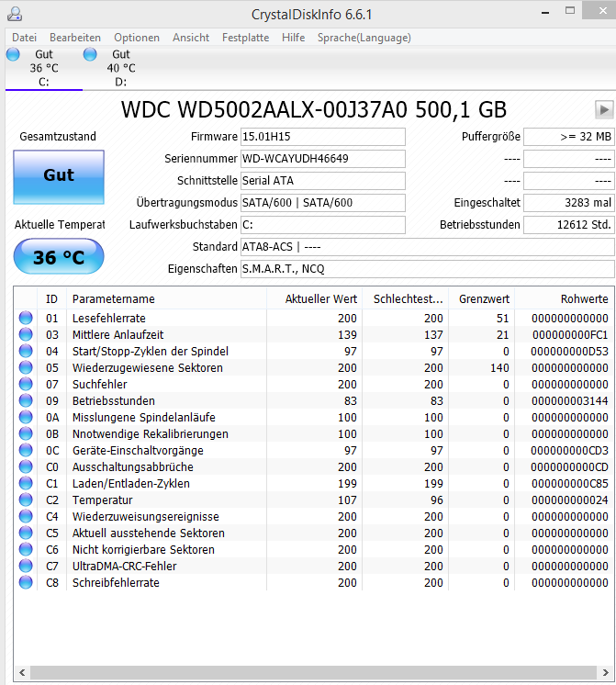Click Grenzwert value 140

click(x=499, y=368)
